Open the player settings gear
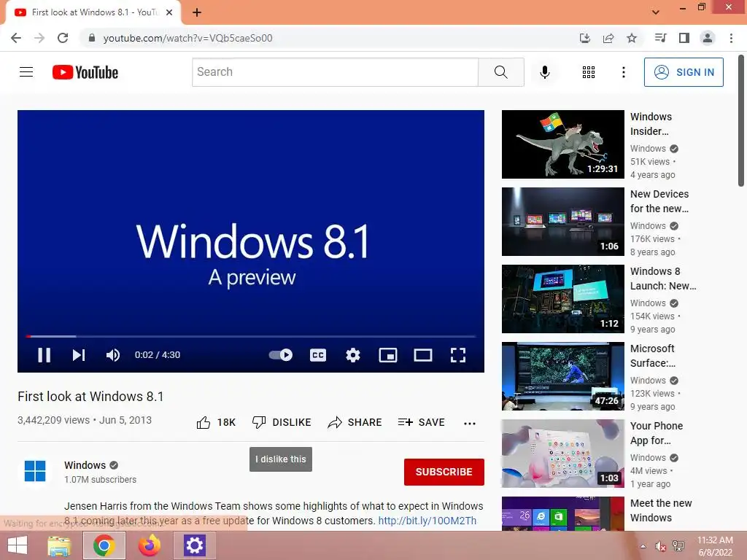 [353, 355]
